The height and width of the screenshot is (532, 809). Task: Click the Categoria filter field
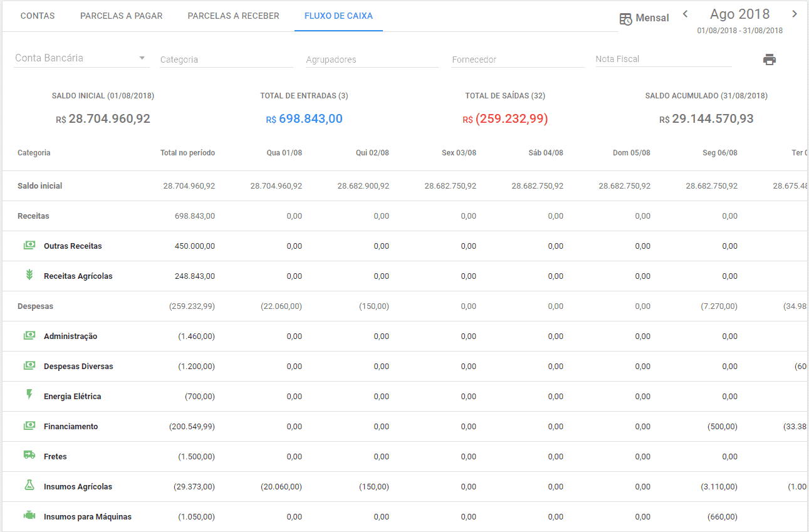click(x=226, y=60)
